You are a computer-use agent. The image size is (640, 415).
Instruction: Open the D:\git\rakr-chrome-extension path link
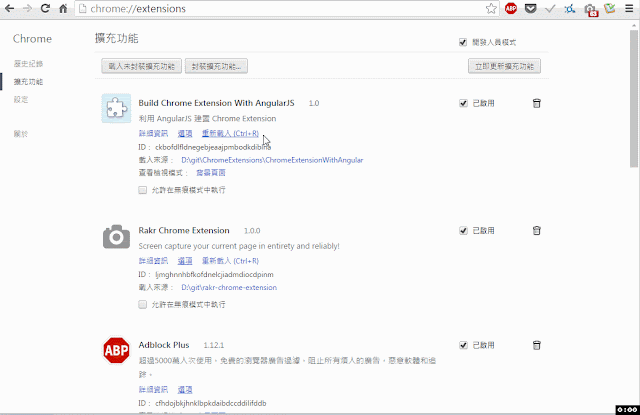(x=229, y=287)
